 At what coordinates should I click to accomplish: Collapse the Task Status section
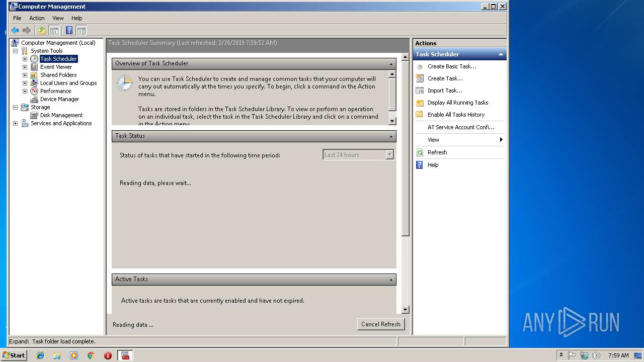[x=391, y=136]
